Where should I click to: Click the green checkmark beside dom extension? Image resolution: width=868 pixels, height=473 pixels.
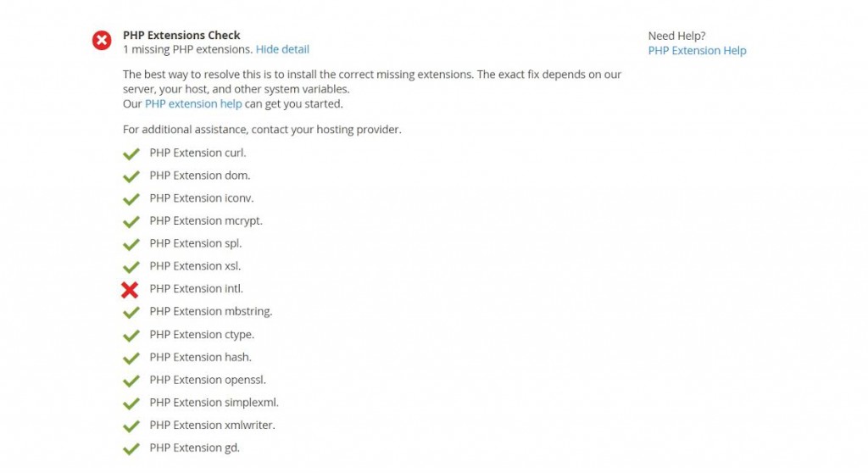pos(131,176)
